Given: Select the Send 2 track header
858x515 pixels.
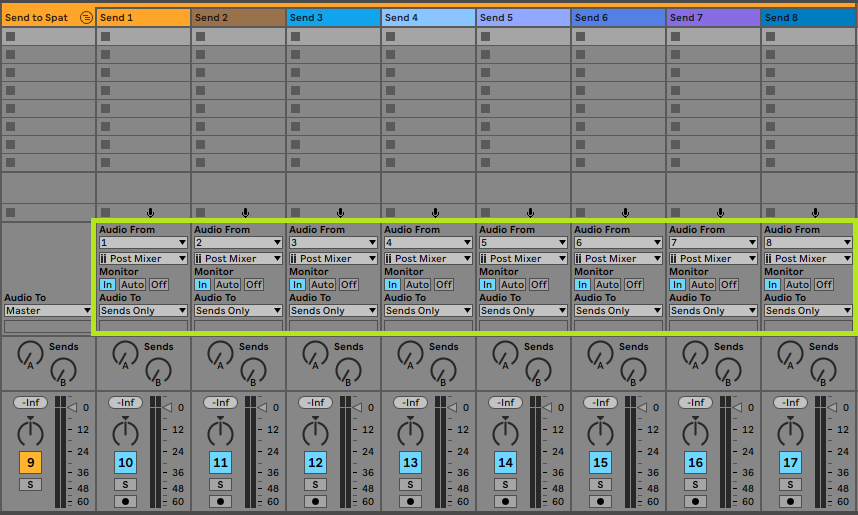Looking at the screenshot, I should click(238, 18).
